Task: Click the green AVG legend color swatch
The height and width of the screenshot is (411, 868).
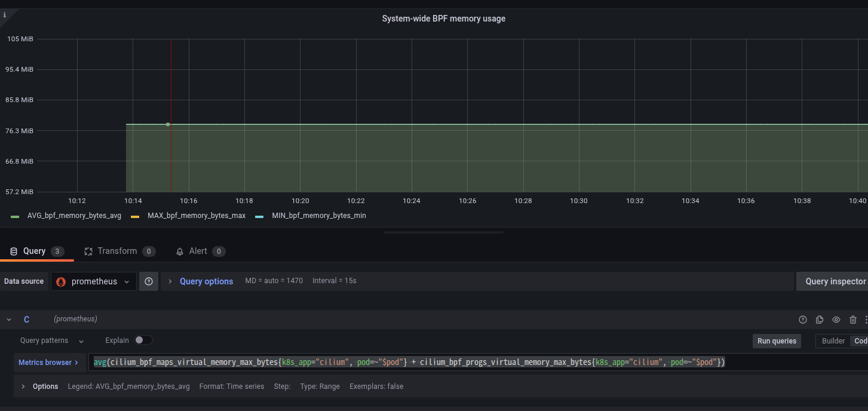Action: tap(15, 216)
